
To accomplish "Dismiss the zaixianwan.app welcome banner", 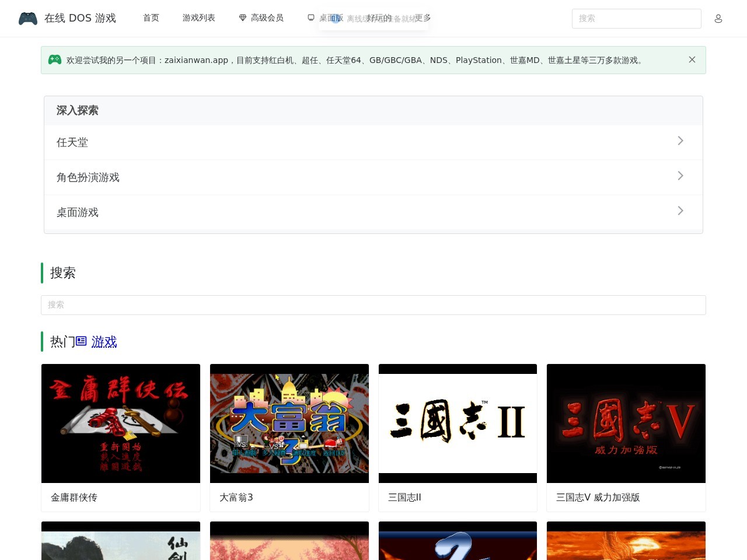I will [692, 60].
